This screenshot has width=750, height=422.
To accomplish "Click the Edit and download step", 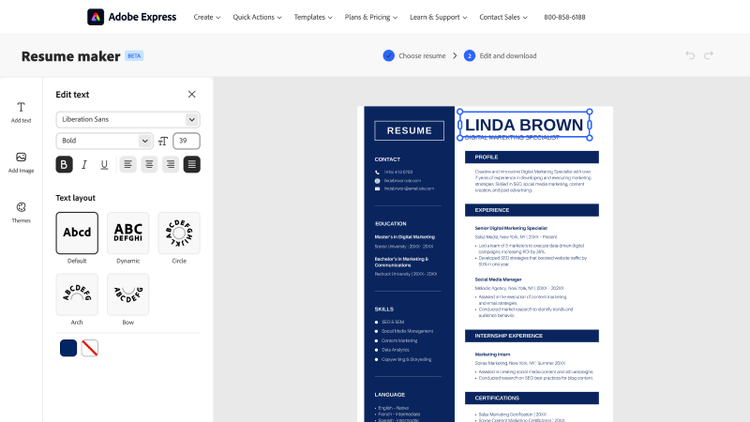I will 508,56.
